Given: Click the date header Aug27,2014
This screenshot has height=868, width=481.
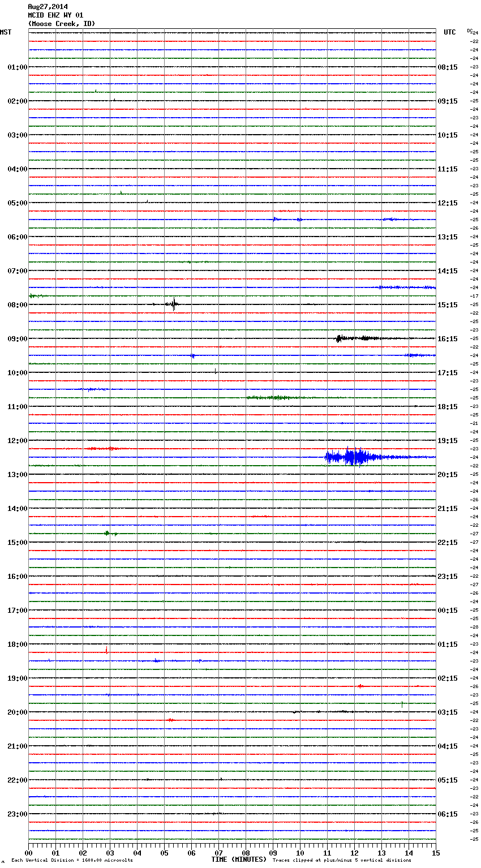Looking at the screenshot, I should point(48,7).
